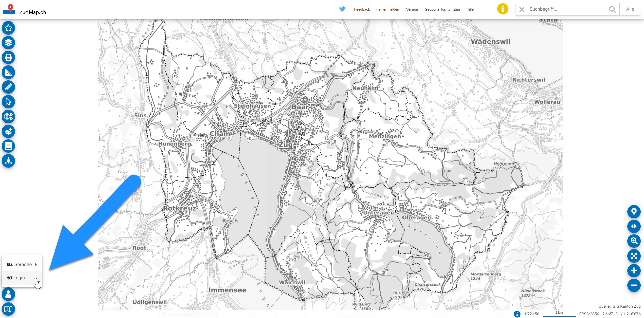The width and height of the screenshot is (644, 318).
Task: Open the favorites star panel
Action: (8, 28)
